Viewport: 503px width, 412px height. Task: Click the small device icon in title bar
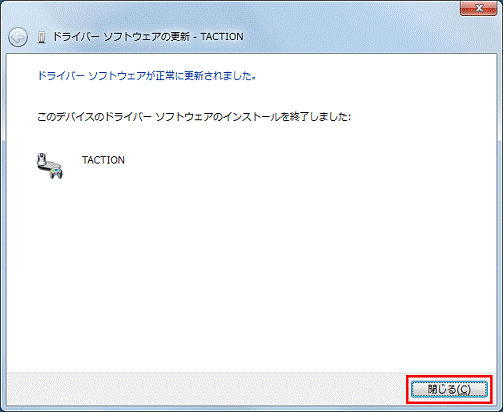point(42,37)
